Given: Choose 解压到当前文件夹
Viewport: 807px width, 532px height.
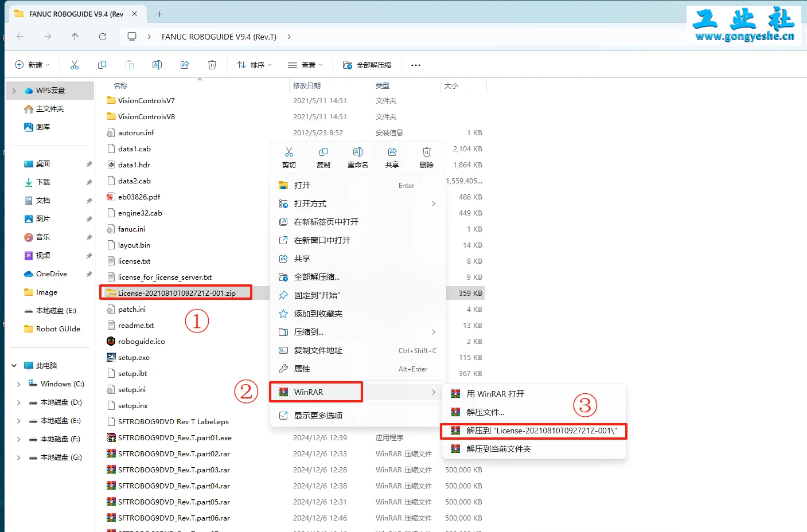Looking at the screenshot, I should coord(534,449).
